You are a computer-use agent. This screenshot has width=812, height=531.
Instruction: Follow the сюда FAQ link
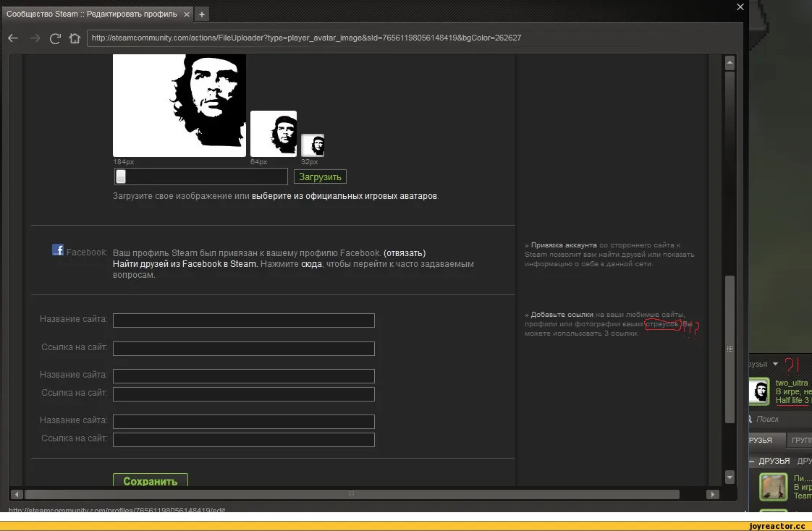[x=311, y=264]
